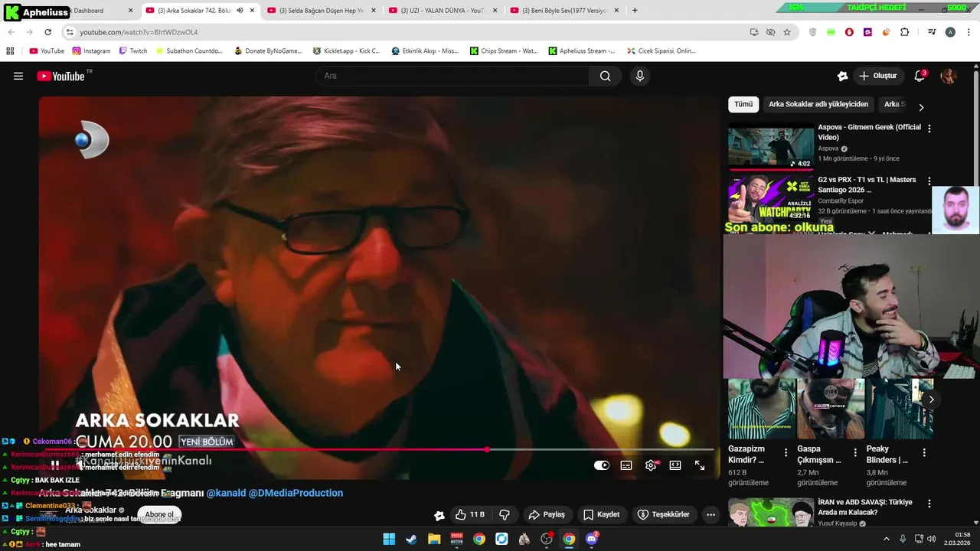Show hidden system tray icons
The image size is (980, 551).
pyautogui.click(x=887, y=539)
